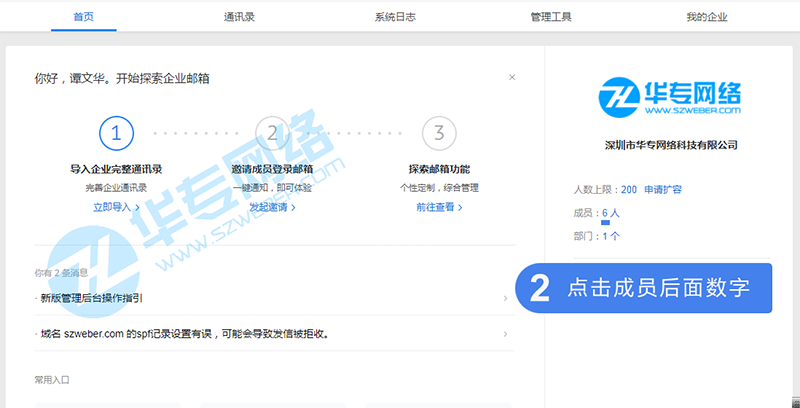Go to the 管理工具 tab
This screenshot has height=408, width=800.
click(x=551, y=17)
